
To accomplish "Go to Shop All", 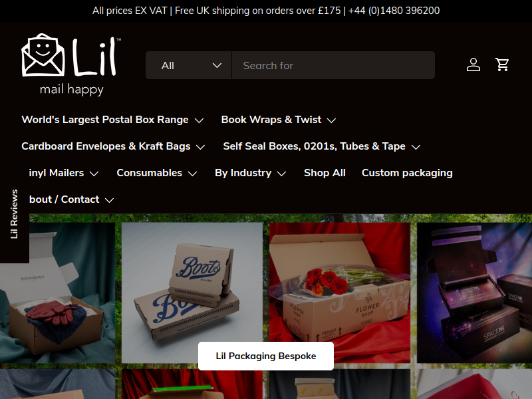I will click(325, 173).
